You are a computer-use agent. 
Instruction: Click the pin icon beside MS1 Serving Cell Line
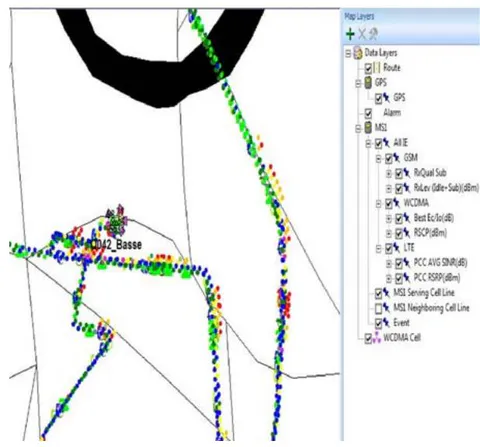coord(387,292)
